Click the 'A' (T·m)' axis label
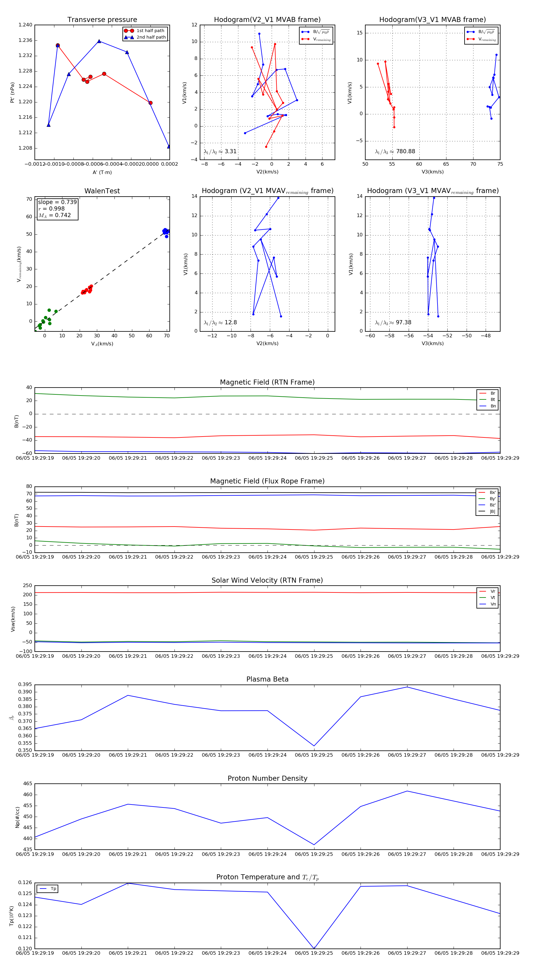Viewport: 535px width, 980px height. 102,172
